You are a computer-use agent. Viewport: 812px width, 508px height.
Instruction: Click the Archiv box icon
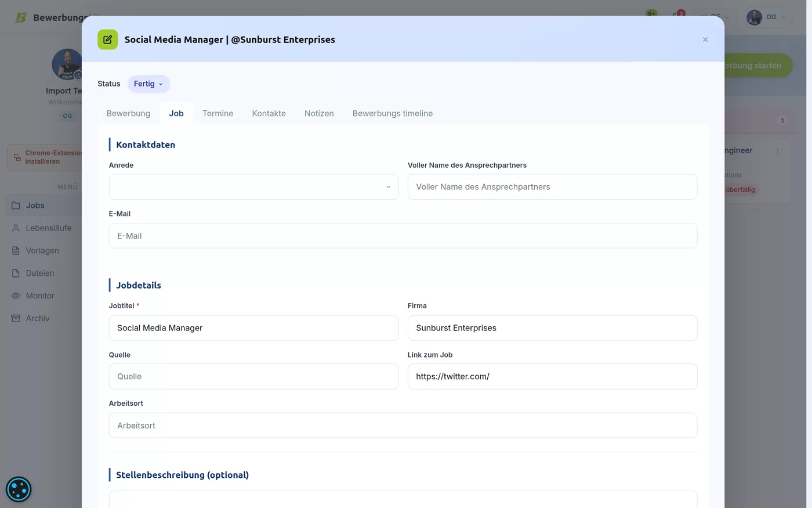16,319
